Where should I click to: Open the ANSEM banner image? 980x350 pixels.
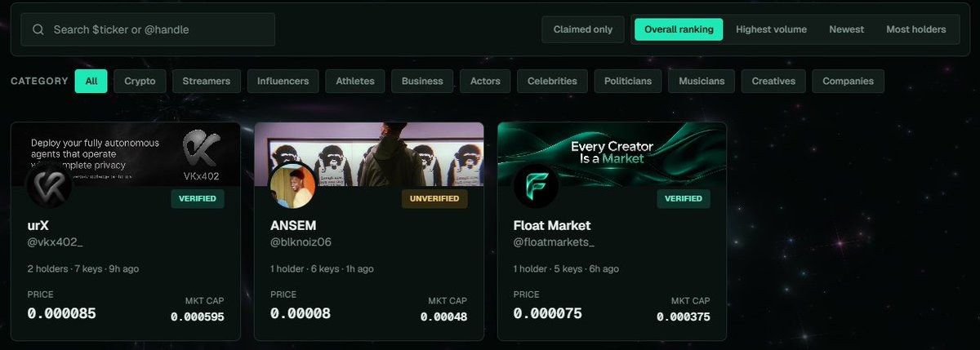tap(369, 154)
